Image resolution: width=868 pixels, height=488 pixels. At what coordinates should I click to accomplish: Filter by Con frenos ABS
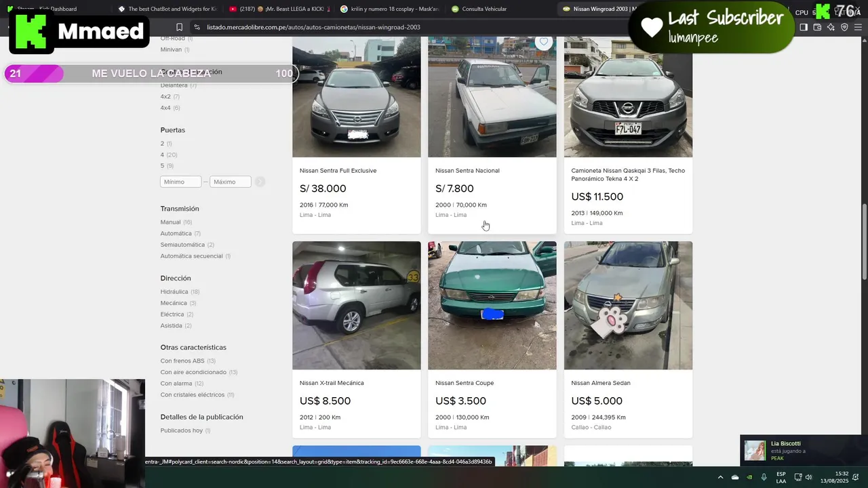point(188,361)
